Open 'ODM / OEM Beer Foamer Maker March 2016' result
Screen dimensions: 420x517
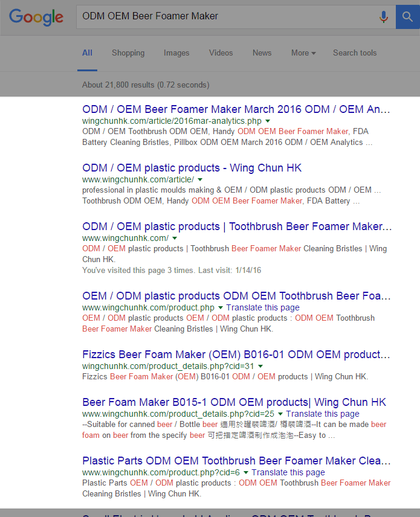[x=236, y=109]
